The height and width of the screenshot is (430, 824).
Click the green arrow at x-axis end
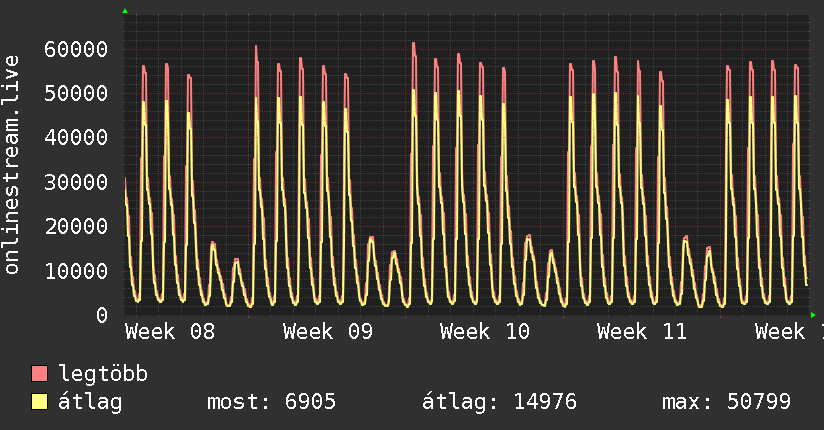[x=813, y=315]
